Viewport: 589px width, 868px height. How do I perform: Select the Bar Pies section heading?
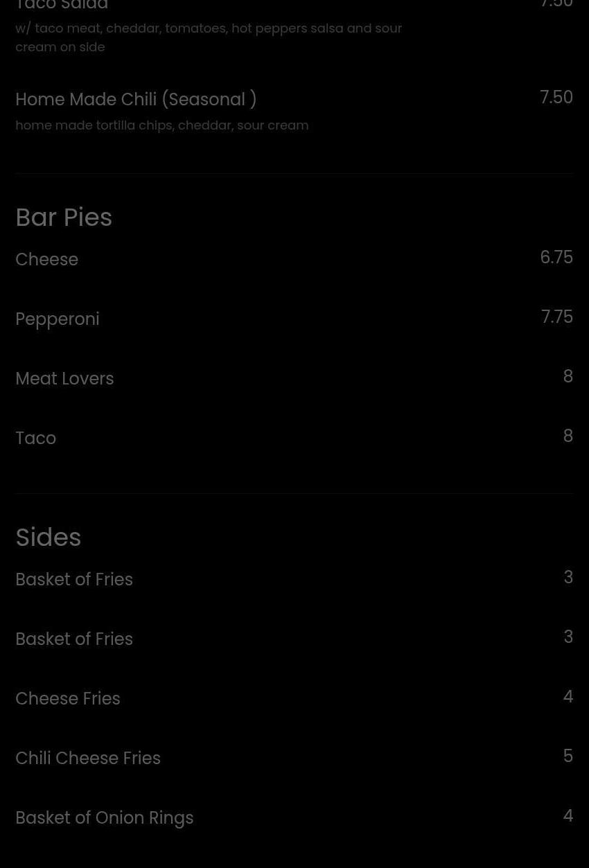64,218
